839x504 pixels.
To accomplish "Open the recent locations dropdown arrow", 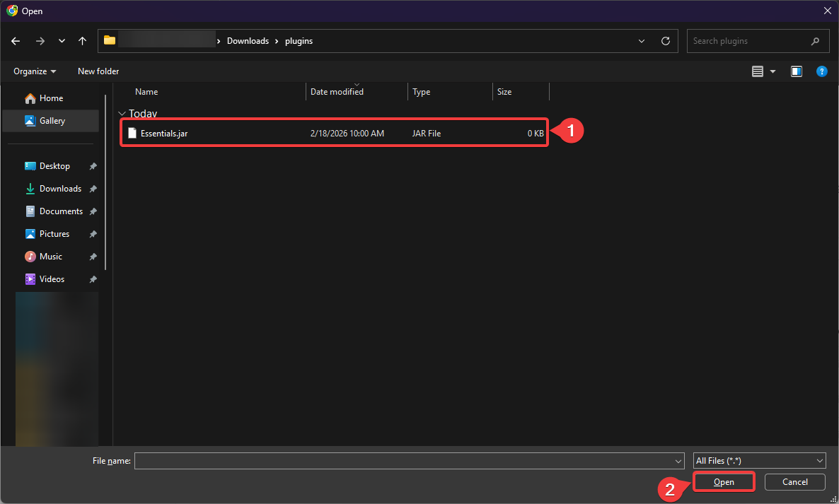I will [x=62, y=41].
